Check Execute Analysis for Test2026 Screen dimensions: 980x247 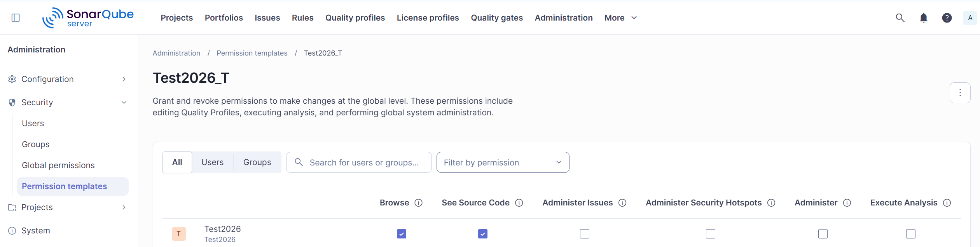(x=911, y=234)
